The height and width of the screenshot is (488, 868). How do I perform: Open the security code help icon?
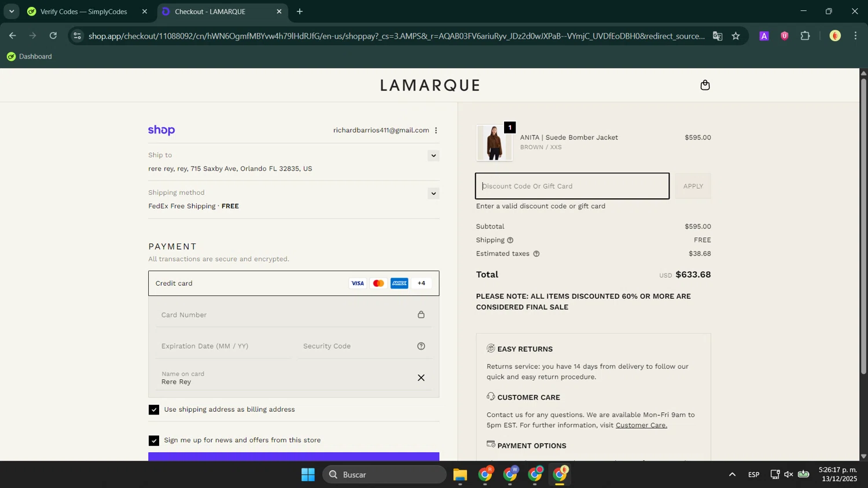[x=421, y=346]
